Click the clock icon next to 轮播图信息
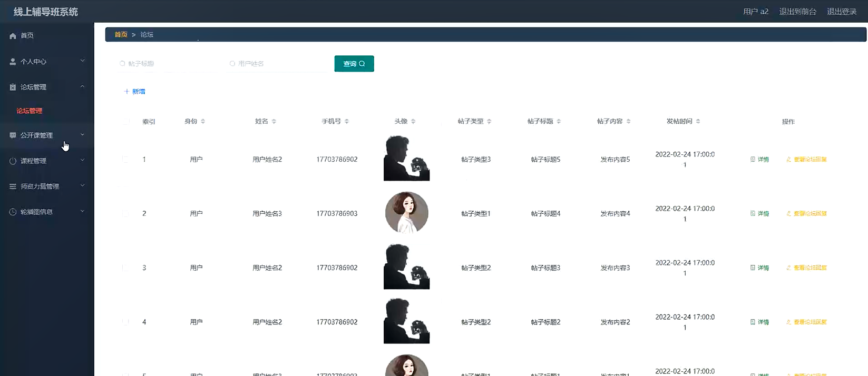 [13, 212]
